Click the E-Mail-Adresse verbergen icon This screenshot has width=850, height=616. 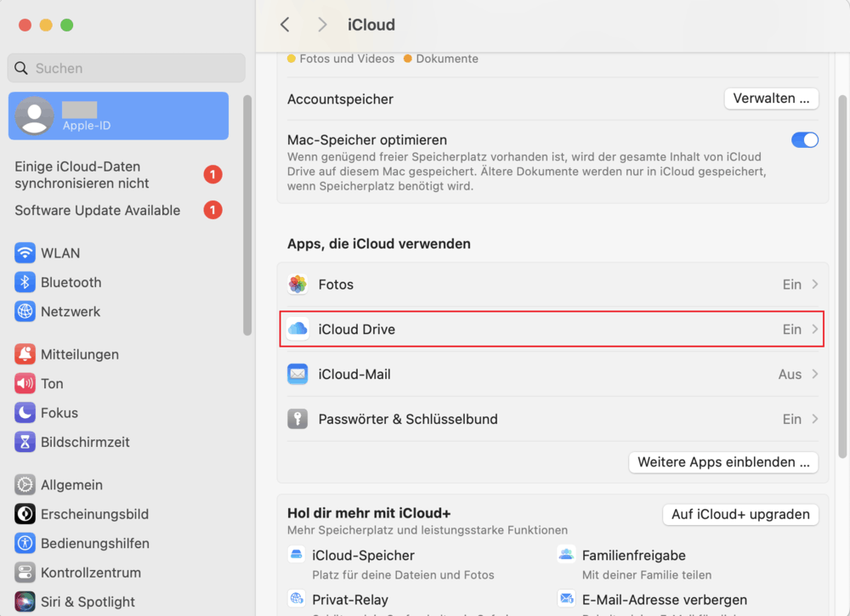pyautogui.click(x=566, y=599)
